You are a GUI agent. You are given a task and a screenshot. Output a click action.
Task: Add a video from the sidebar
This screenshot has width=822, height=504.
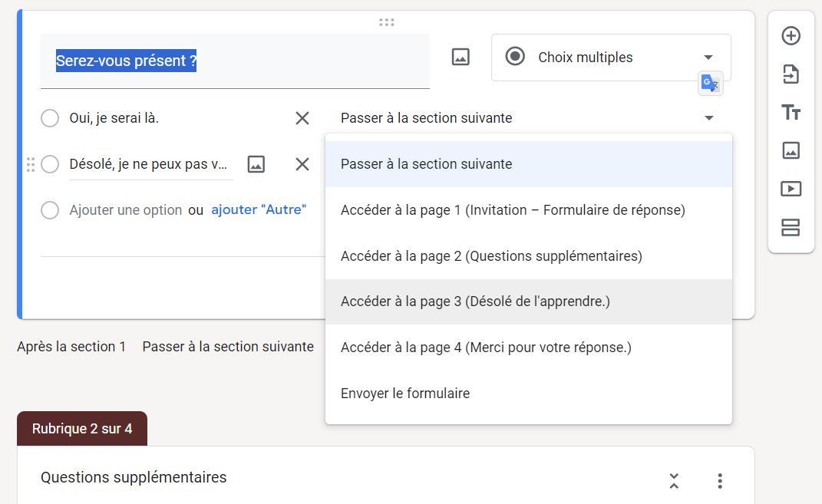(791, 189)
